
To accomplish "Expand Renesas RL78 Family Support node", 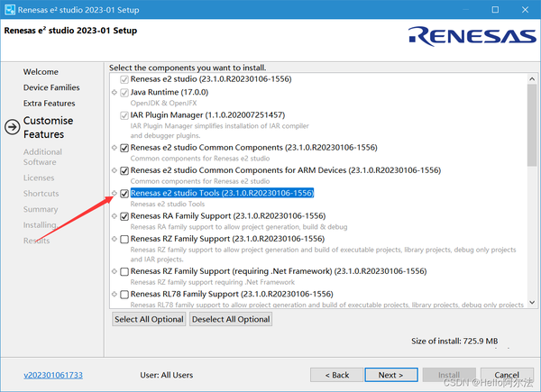I will tap(115, 294).
